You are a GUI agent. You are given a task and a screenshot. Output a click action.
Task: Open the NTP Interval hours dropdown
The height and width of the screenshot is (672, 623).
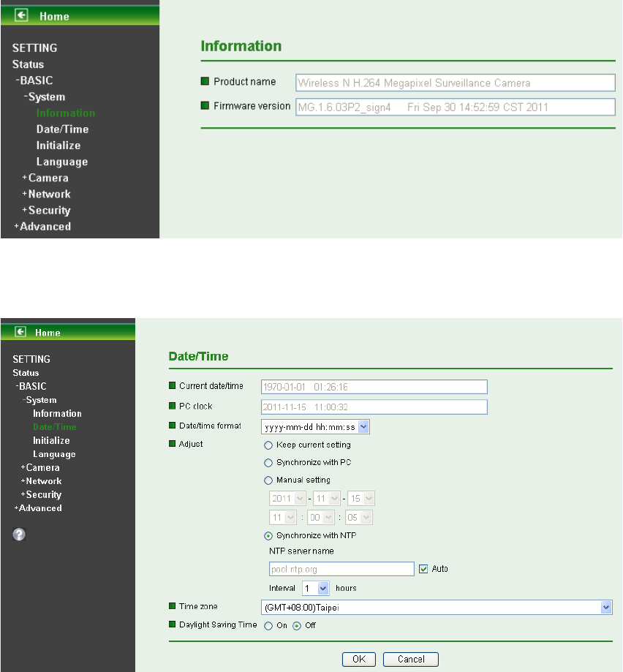point(316,588)
